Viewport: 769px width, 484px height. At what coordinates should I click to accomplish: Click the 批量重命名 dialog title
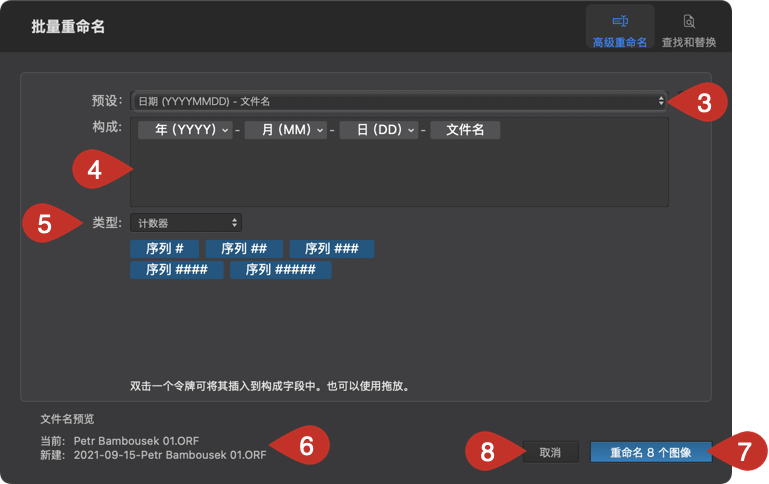point(68,26)
